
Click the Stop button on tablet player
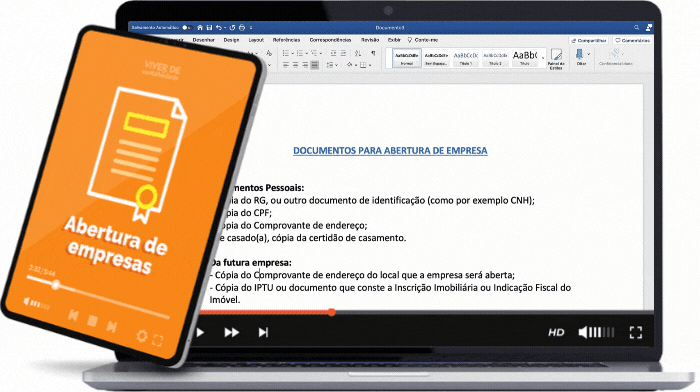click(92, 321)
